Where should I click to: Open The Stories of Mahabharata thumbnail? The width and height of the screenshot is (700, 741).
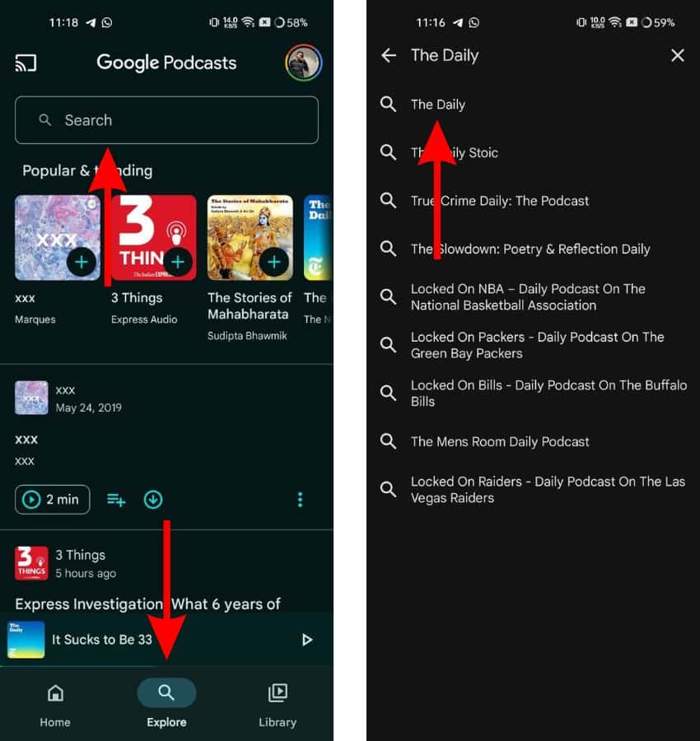250,236
